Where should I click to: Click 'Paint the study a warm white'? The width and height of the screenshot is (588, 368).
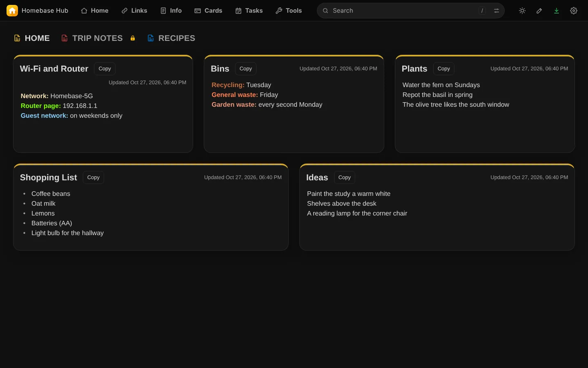(x=349, y=194)
